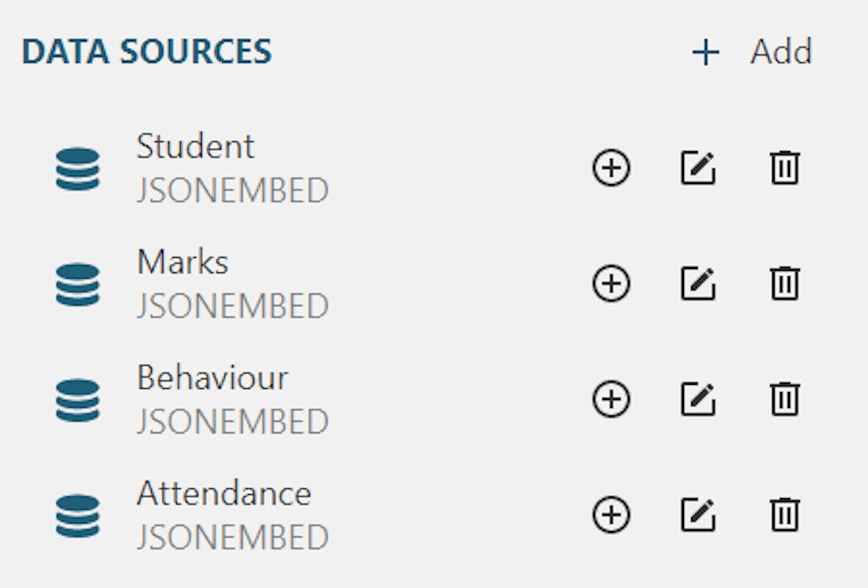
Task: Click the plus sign beside Add
Action: 706,53
